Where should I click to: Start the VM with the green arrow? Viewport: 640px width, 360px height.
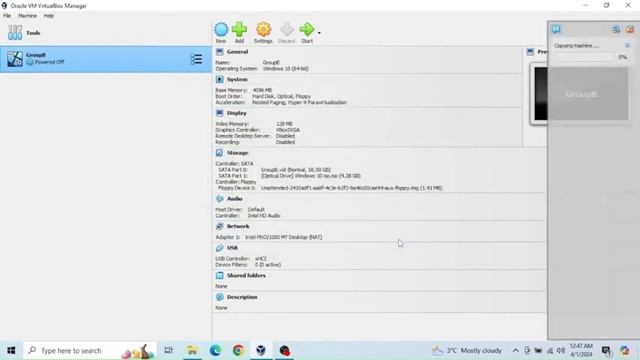pyautogui.click(x=307, y=29)
